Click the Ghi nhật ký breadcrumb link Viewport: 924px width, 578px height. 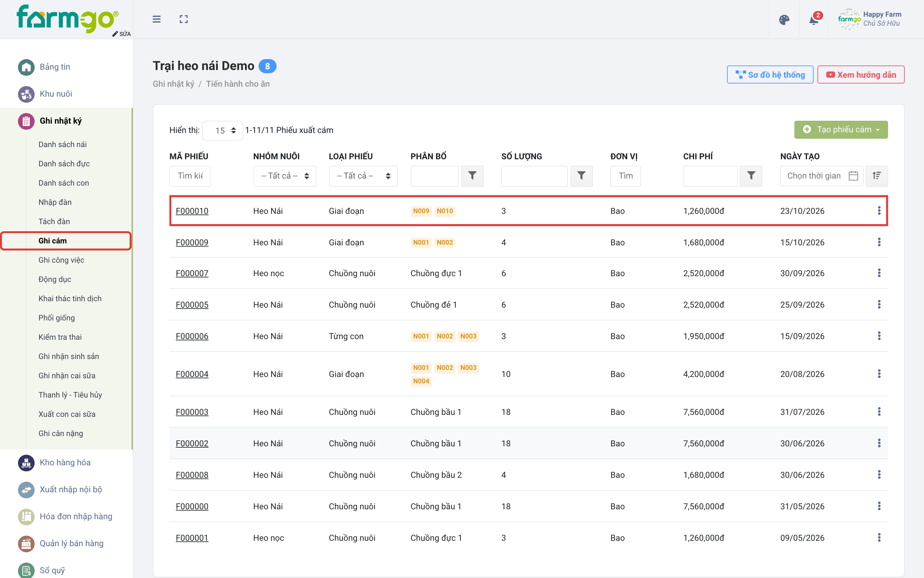(173, 84)
